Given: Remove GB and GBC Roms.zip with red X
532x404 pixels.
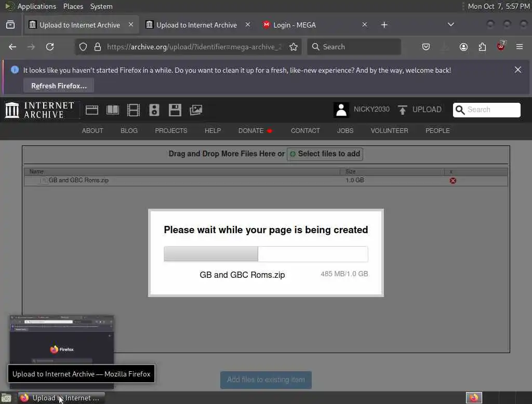Looking at the screenshot, I should 453,181.
